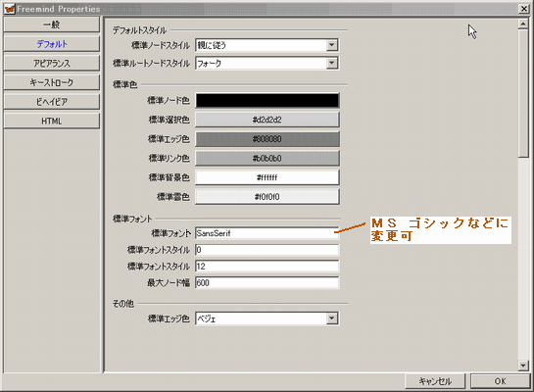
Task: Choose the #f0f0f0 cloud color swatch
Action: point(267,197)
